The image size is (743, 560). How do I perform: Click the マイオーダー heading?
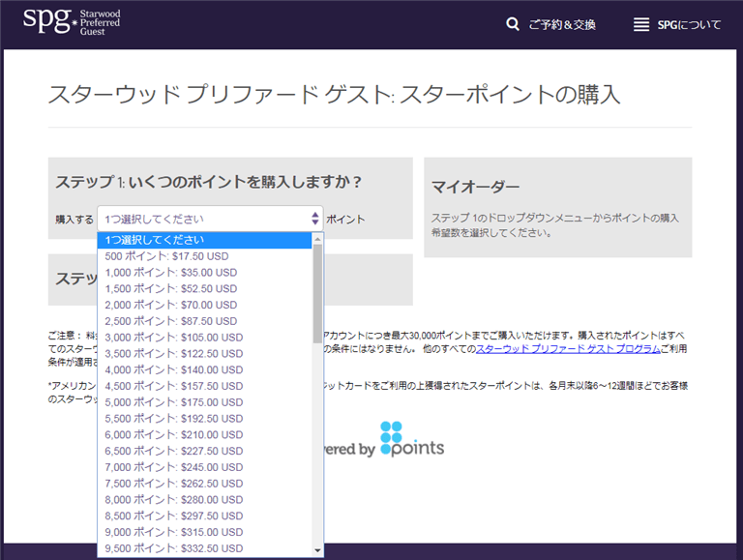[475, 187]
